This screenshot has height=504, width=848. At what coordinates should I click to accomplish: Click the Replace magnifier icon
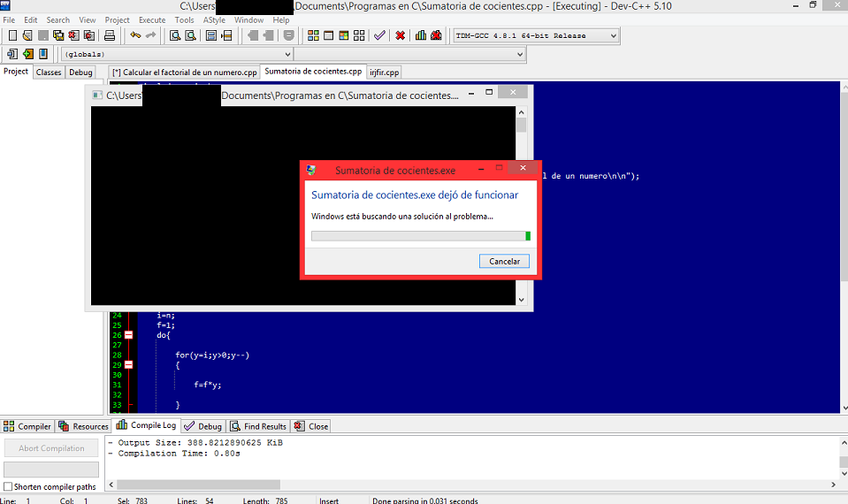click(190, 35)
